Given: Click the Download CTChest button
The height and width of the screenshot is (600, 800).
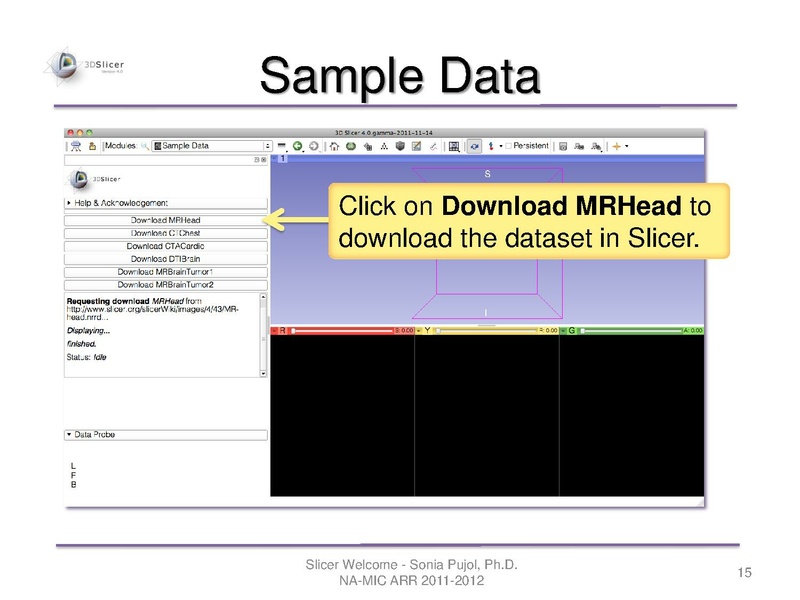Looking at the screenshot, I should point(165,233).
